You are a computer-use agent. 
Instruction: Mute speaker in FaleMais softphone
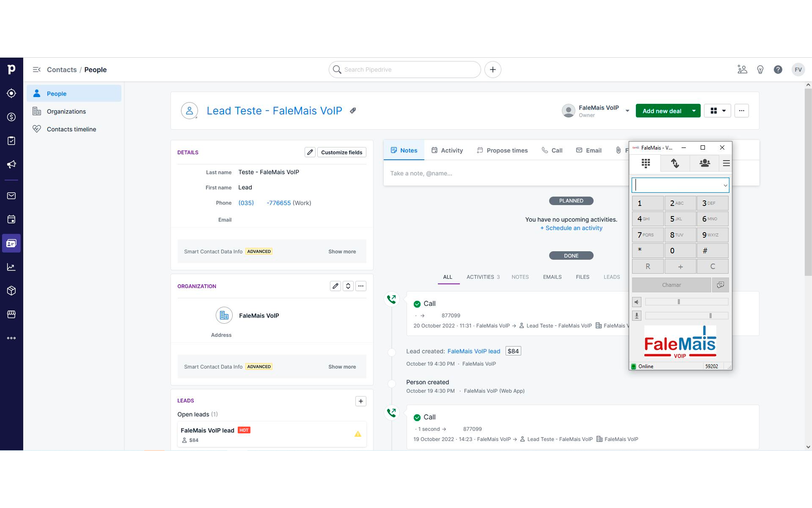tap(637, 302)
